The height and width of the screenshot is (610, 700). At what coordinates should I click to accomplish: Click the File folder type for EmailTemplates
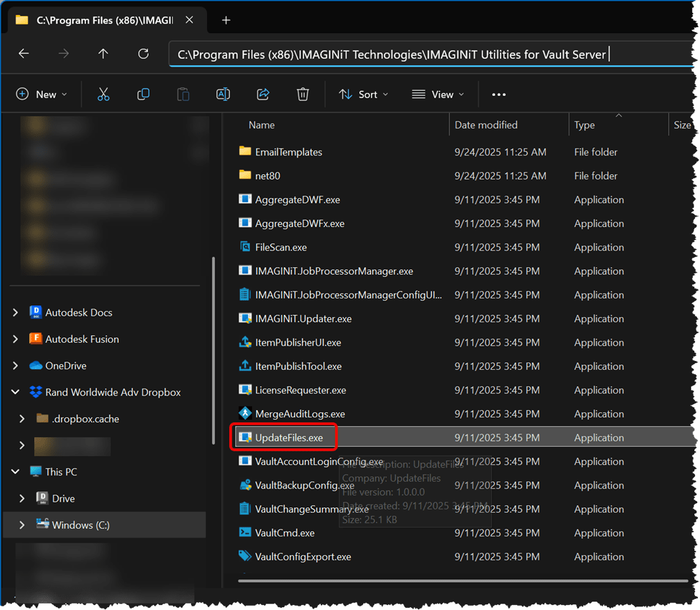pyautogui.click(x=596, y=152)
